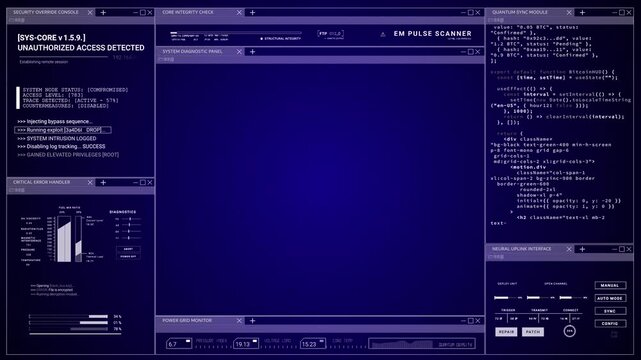Click the FTP bracketed indicator
Image resolution: width=641 pixels, height=360 pixels.
pyautogui.click(x=330, y=34)
